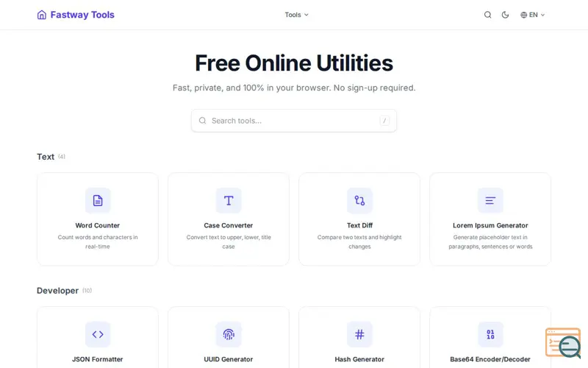This screenshot has width=588, height=368.
Task: Click the 'Fast, private, and 100%' subtitle
Action: tap(294, 88)
